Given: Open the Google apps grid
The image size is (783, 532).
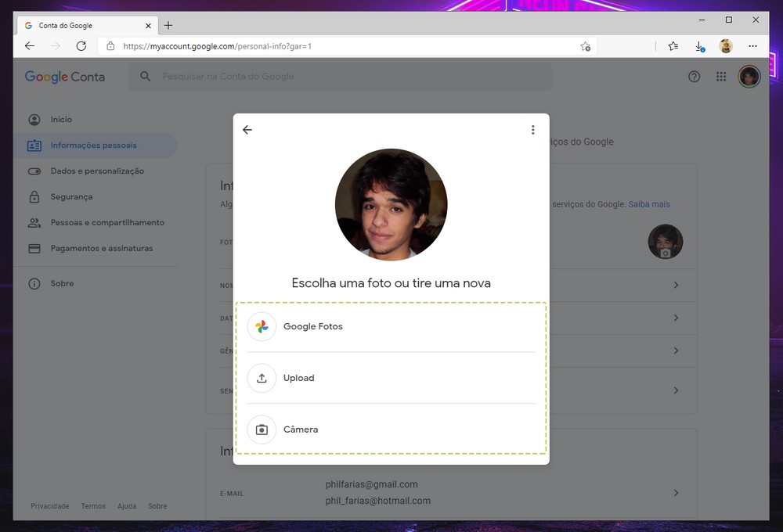Looking at the screenshot, I should click(x=721, y=77).
